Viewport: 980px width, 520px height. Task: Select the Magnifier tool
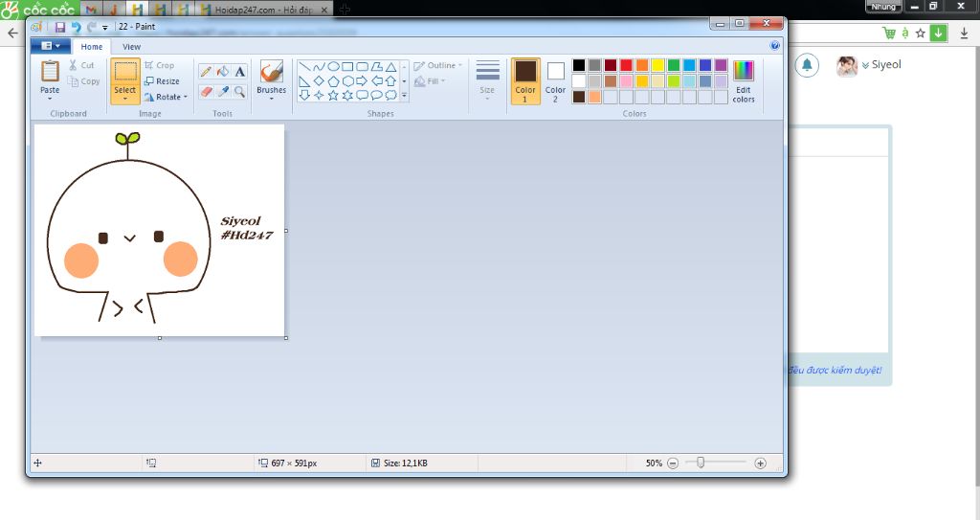(240, 91)
